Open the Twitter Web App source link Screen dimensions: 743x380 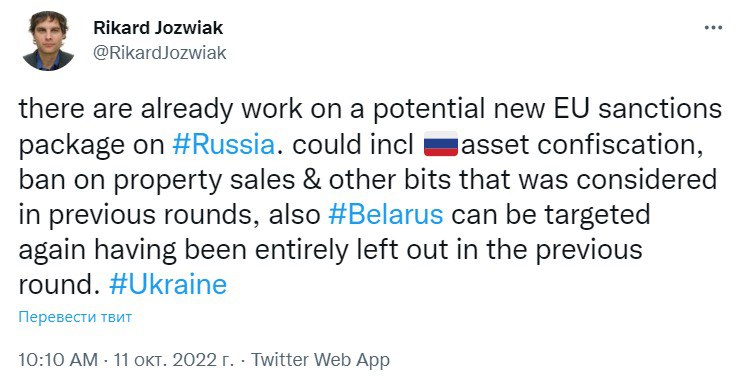[320, 360]
